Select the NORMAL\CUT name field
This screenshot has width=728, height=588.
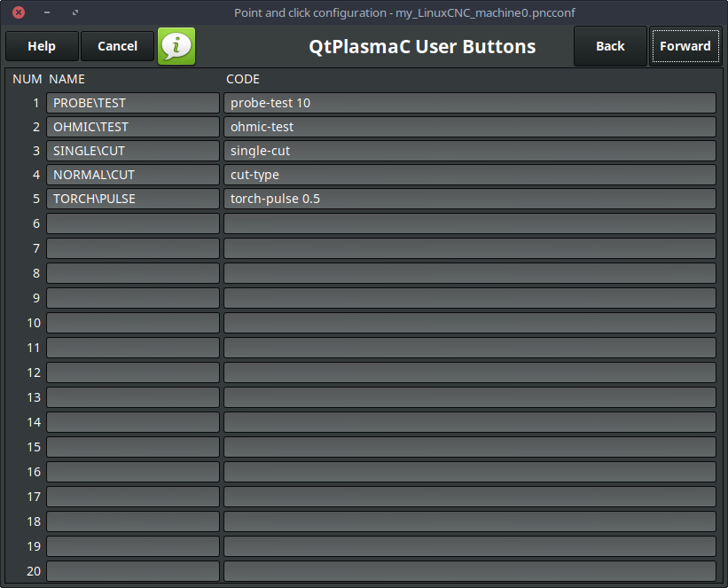pyautogui.click(x=132, y=174)
